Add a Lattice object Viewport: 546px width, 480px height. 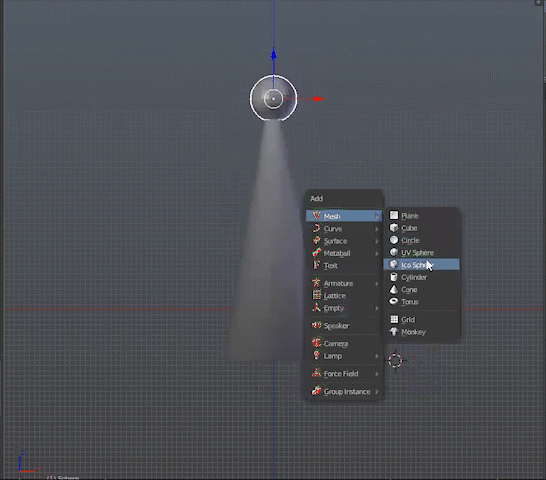pos(344,295)
